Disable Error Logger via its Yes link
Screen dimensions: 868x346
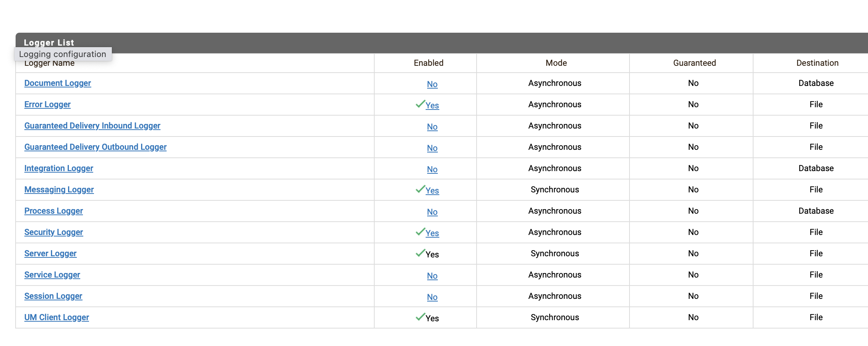432,105
